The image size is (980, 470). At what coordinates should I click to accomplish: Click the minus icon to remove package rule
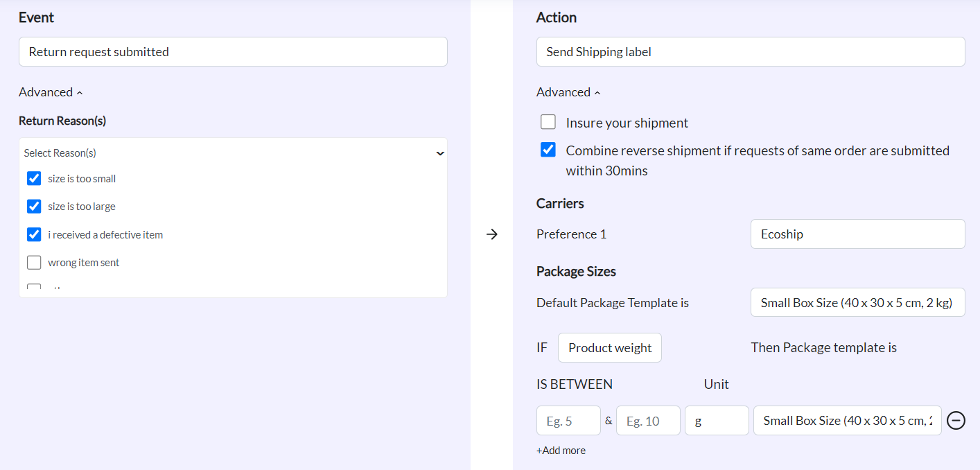coord(956,420)
